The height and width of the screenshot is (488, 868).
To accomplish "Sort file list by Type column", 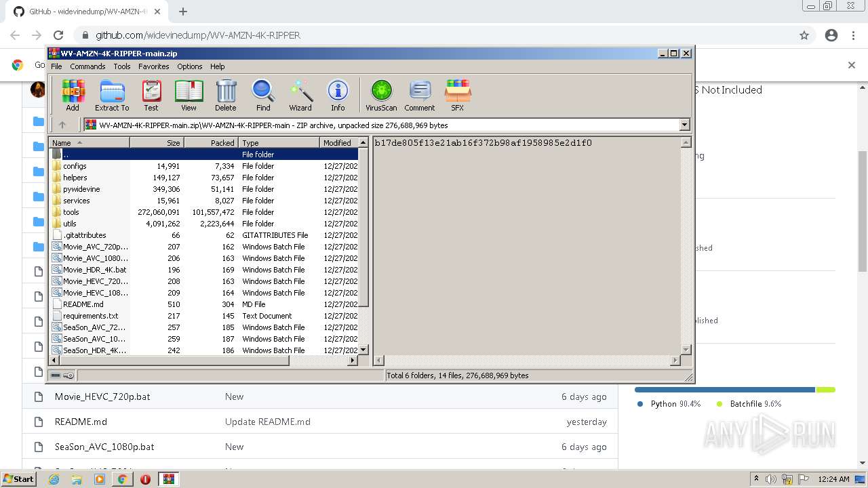I will click(x=279, y=142).
